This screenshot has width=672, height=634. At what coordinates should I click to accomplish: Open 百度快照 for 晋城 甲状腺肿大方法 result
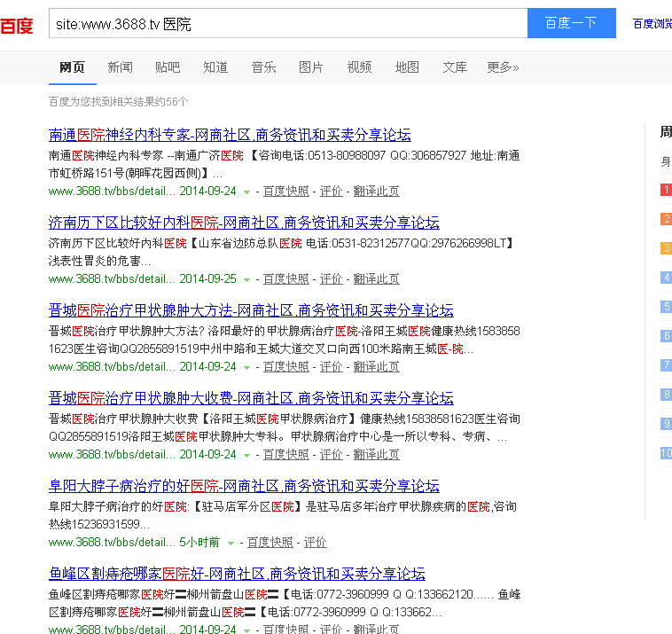tap(285, 367)
